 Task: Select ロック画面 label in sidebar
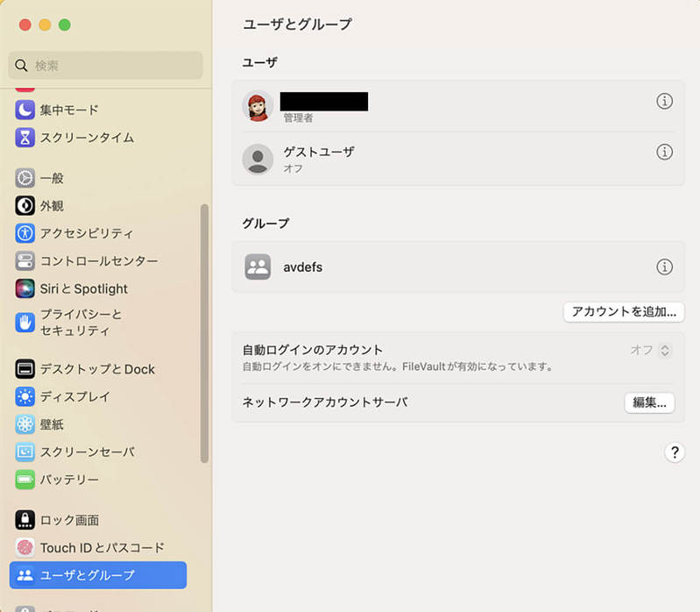(69, 520)
